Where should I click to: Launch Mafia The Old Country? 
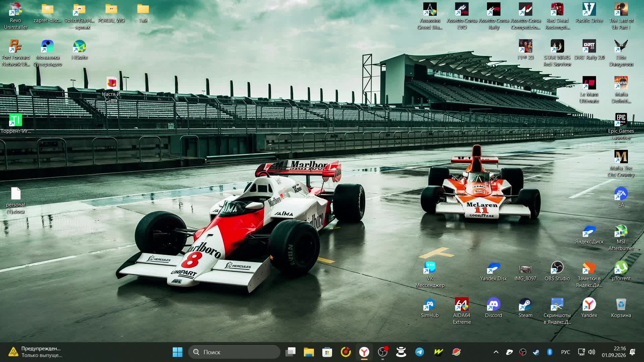click(x=621, y=164)
